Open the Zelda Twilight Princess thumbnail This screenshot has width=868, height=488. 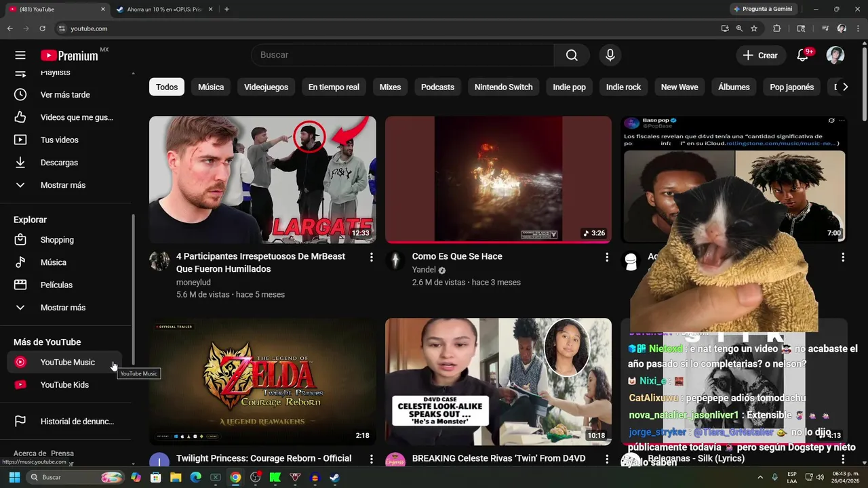262,382
